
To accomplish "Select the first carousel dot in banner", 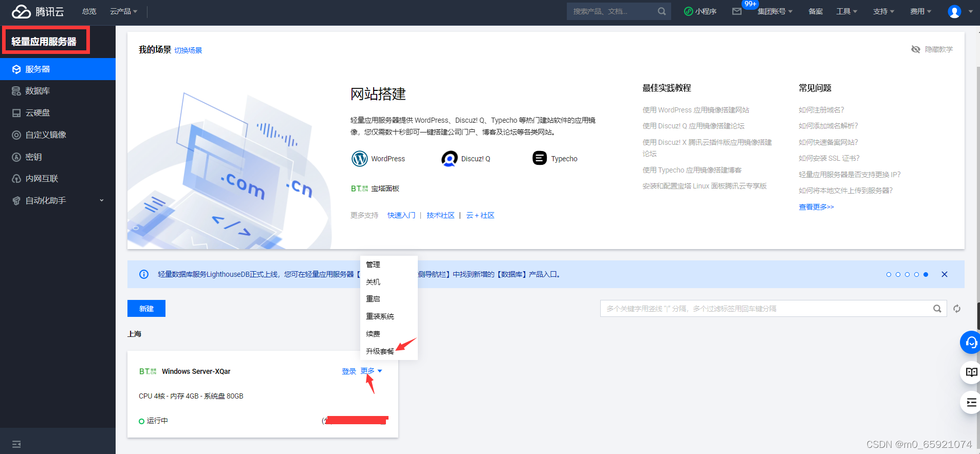I will coord(889,275).
